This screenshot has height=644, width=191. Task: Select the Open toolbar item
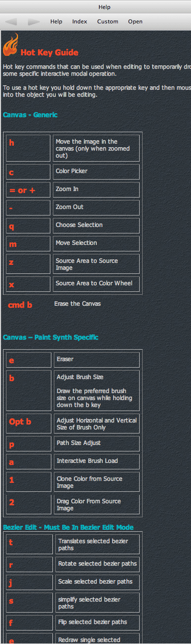coord(135,21)
